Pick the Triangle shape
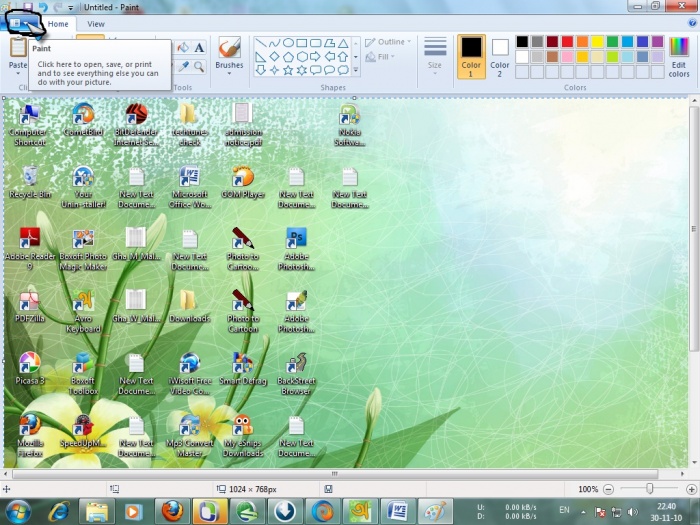Screen dimensions: 700x525 (343, 43)
